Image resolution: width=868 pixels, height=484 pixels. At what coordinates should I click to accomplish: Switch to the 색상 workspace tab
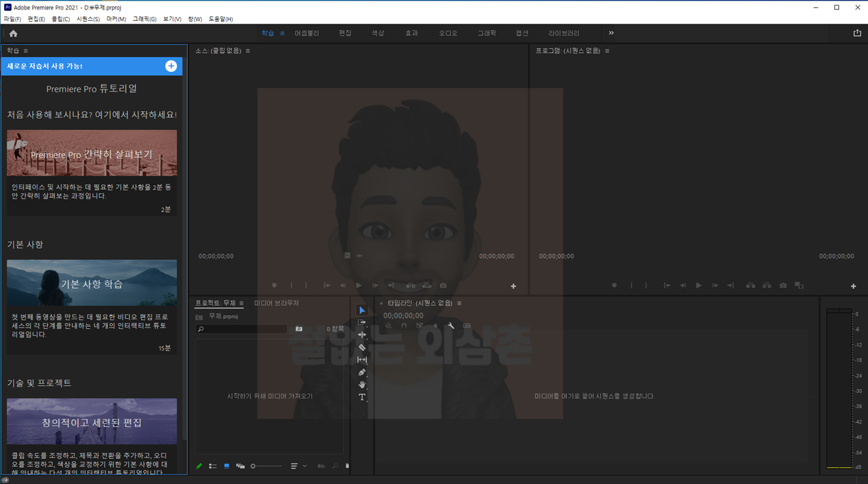378,33
